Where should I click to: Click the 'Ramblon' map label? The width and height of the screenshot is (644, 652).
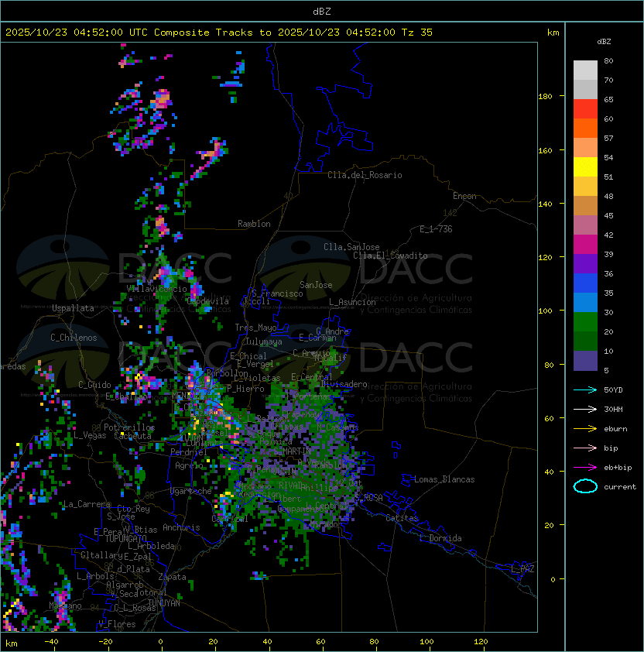254,224
